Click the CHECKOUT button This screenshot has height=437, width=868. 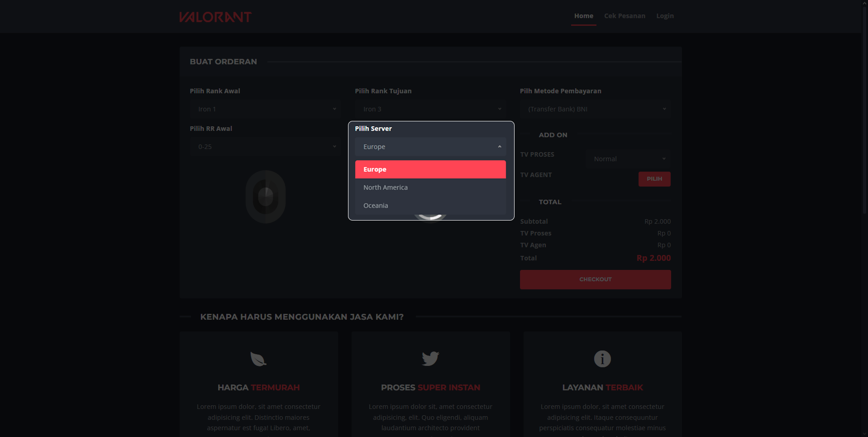point(595,279)
